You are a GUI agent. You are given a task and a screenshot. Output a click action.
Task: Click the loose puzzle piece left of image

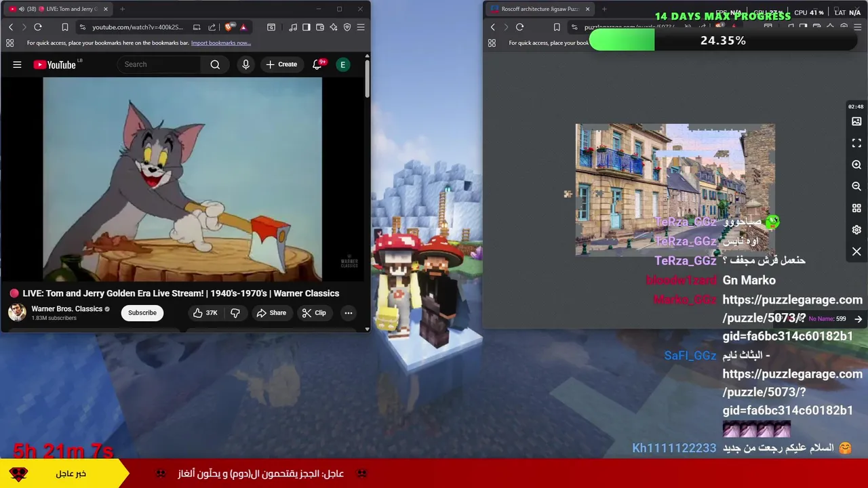tap(568, 195)
